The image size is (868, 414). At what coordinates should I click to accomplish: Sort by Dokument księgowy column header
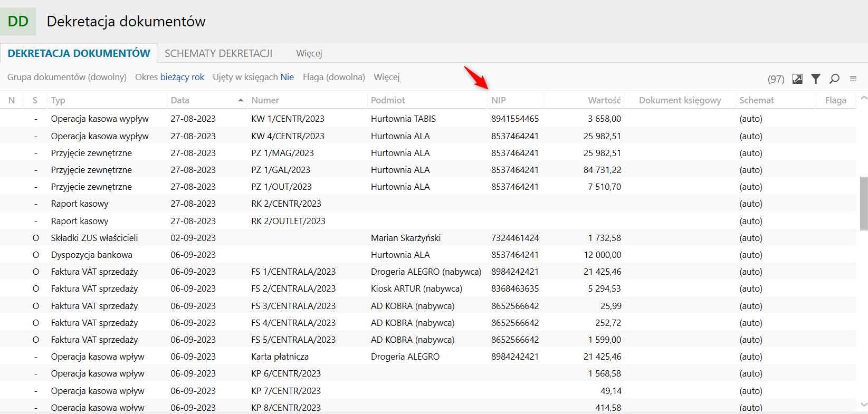680,100
